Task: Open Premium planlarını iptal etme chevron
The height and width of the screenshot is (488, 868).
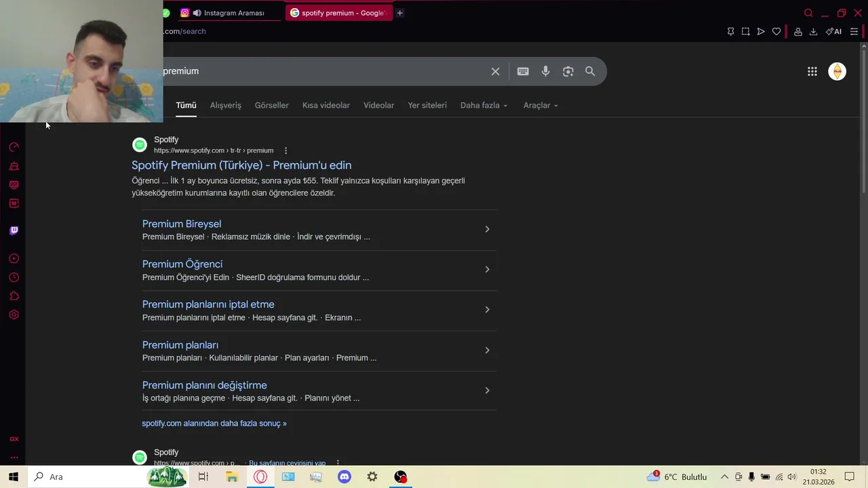Action: tap(487, 310)
